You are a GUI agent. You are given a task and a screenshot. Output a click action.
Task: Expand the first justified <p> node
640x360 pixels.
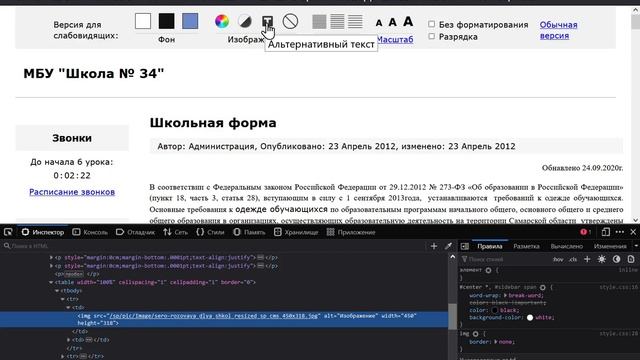tap(51, 258)
